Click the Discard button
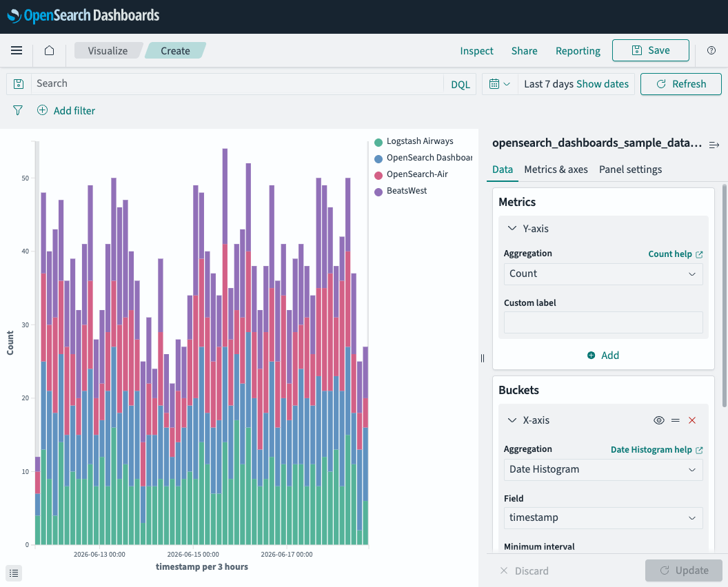Image resolution: width=728 pixels, height=587 pixels. (x=524, y=570)
